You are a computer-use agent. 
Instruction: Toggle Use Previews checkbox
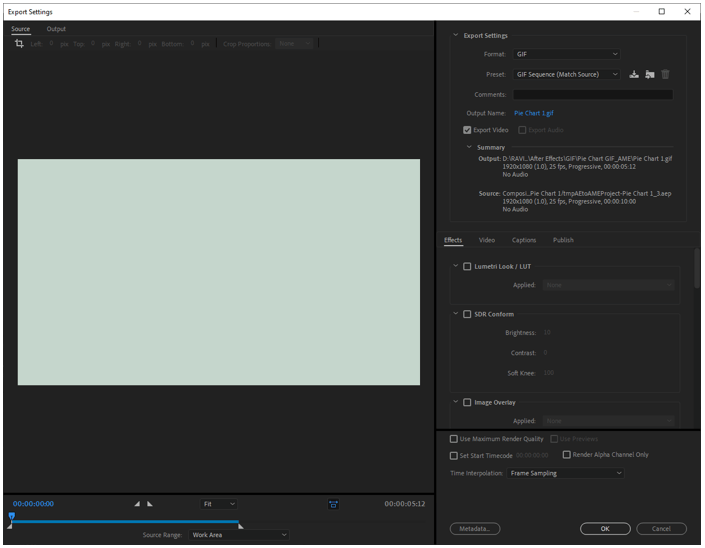tap(554, 439)
